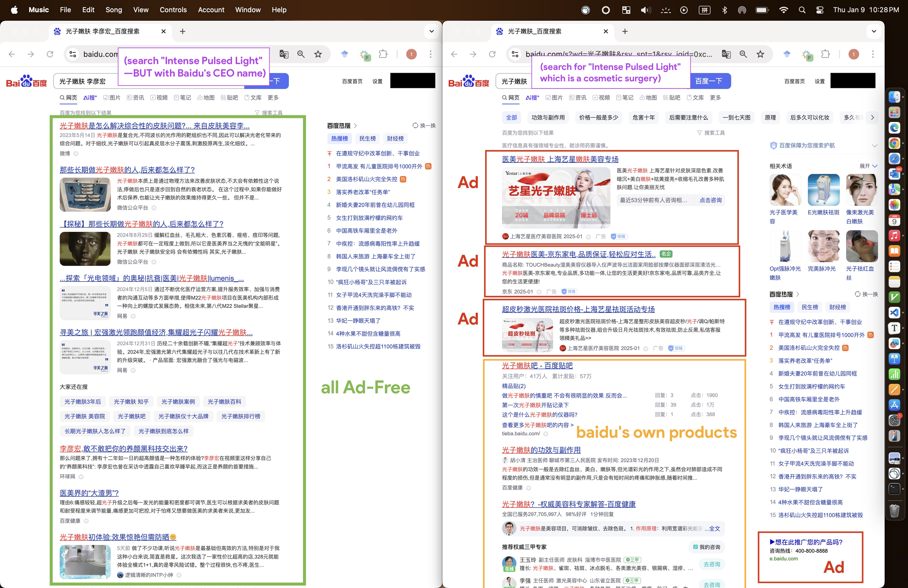
Task: Select the AI搜 feature on Baidu's nav bar
Action: pos(90,98)
